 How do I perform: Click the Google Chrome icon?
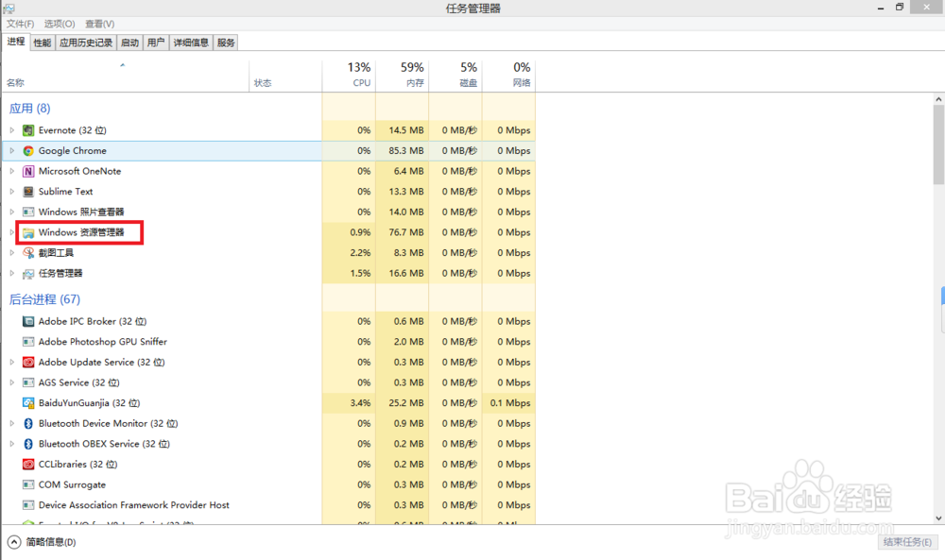coord(28,151)
